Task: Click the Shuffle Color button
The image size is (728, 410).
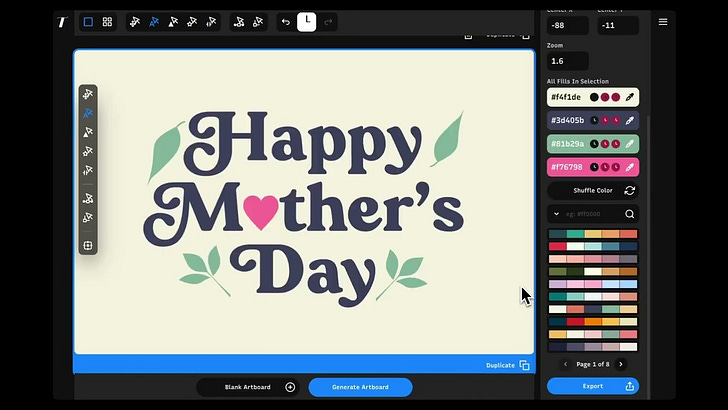Action: [x=593, y=190]
